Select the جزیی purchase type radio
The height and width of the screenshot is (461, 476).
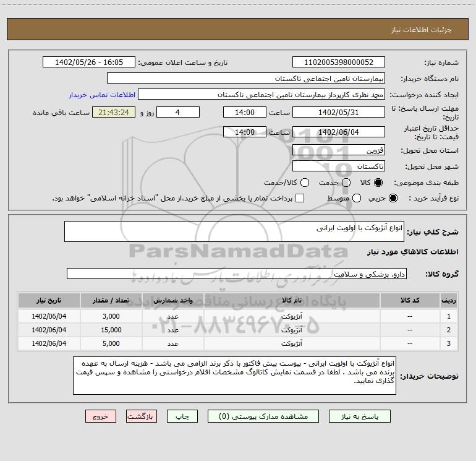point(393,198)
